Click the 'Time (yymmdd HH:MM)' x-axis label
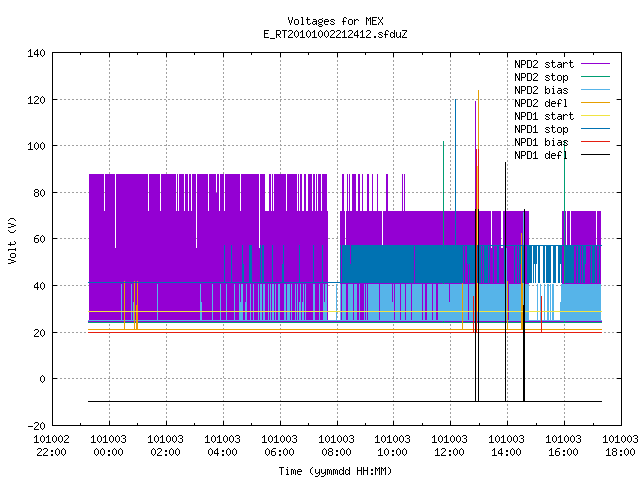The width and height of the screenshot is (640, 480). (335, 471)
